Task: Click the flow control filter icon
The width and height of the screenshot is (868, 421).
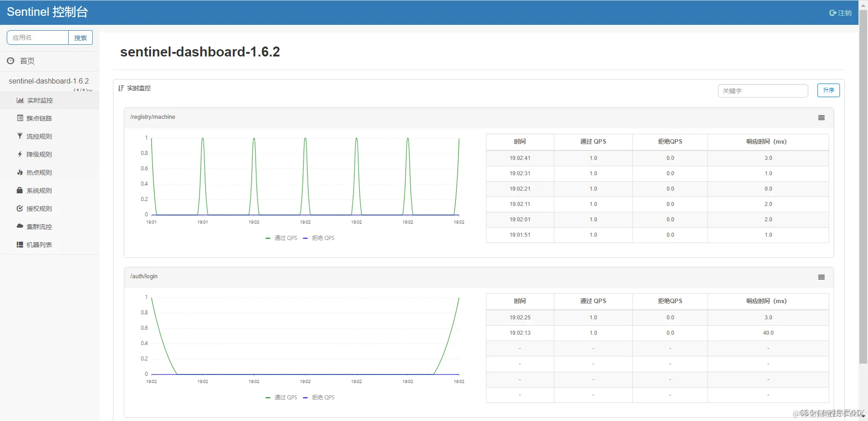Action: (20, 136)
